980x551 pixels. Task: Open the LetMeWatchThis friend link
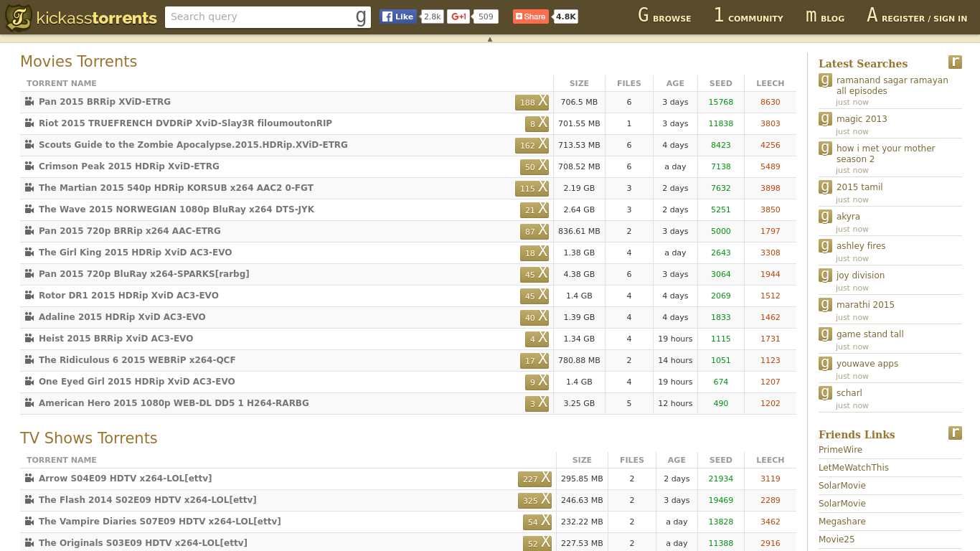[854, 468]
